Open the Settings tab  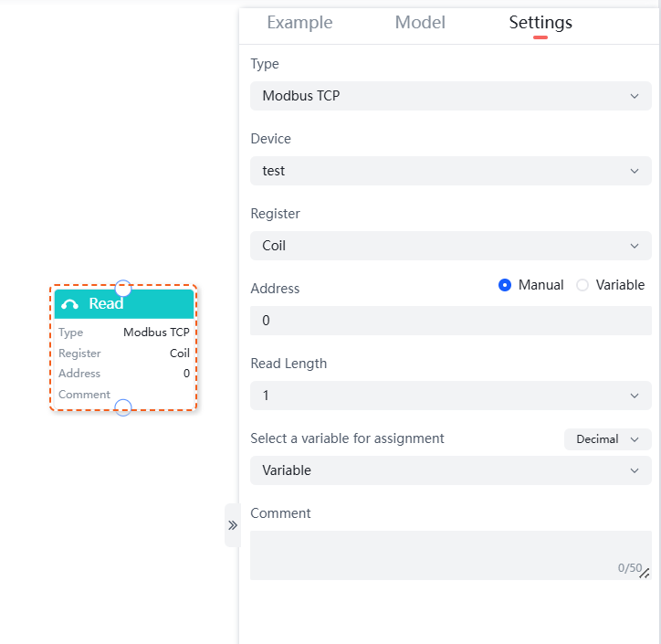coord(540,23)
